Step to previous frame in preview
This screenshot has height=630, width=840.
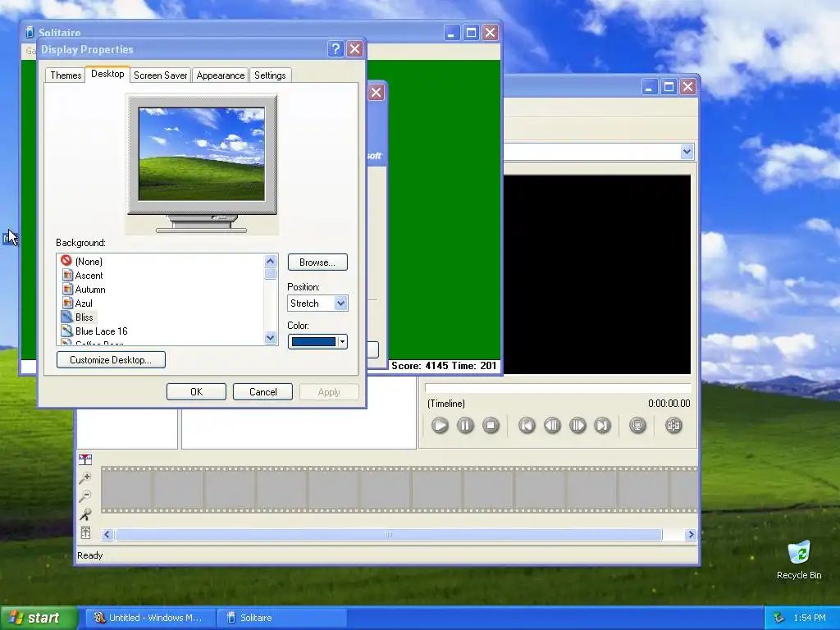pyautogui.click(x=552, y=426)
